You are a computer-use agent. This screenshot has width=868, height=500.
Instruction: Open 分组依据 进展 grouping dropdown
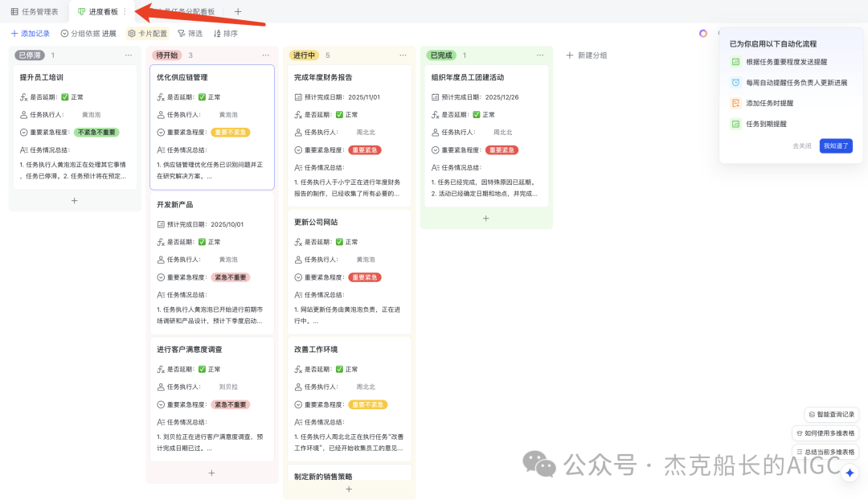tap(88, 34)
